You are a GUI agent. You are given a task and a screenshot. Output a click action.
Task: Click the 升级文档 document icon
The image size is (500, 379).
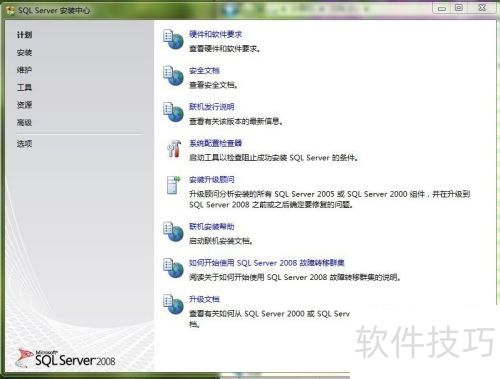(173, 304)
